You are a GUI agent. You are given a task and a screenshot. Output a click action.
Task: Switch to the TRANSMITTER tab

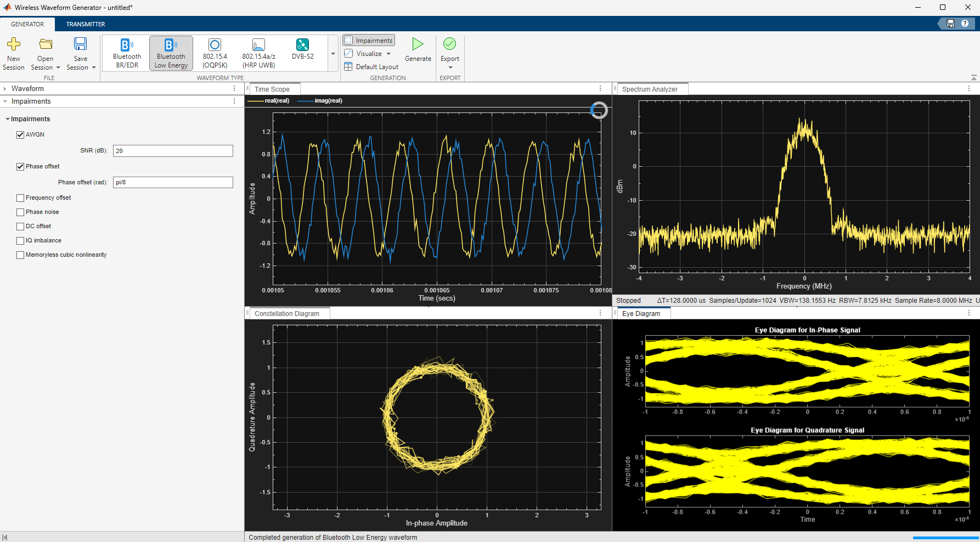click(86, 24)
